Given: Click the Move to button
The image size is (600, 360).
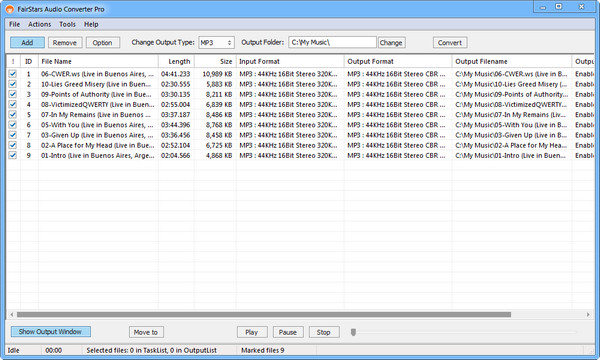Looking at the screenshot, I should (x=146, y=332).
